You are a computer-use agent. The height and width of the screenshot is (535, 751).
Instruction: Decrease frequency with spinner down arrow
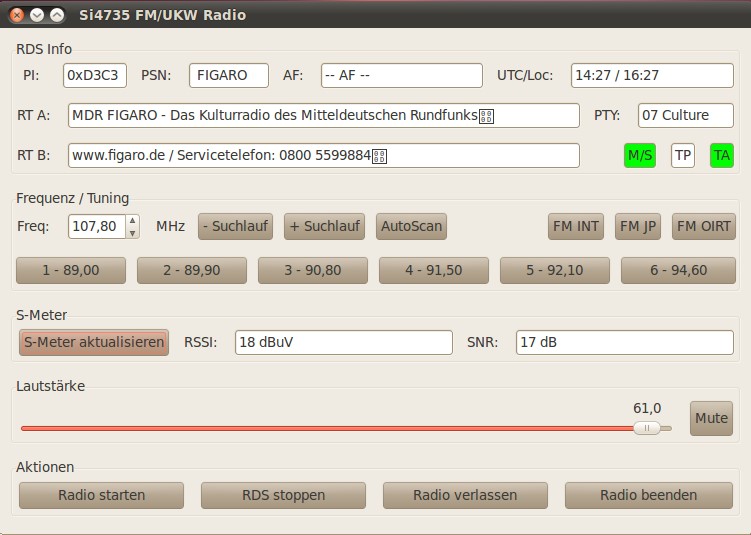[x=133, y=232]
